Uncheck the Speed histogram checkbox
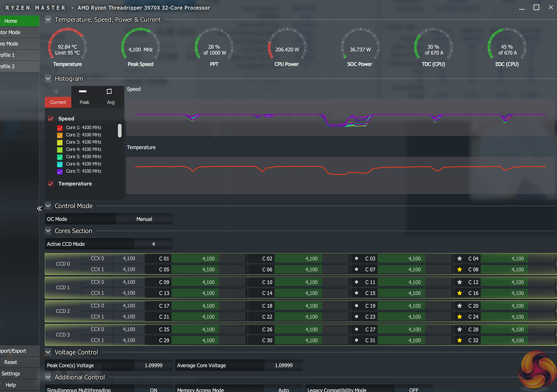 pos(51,119)
